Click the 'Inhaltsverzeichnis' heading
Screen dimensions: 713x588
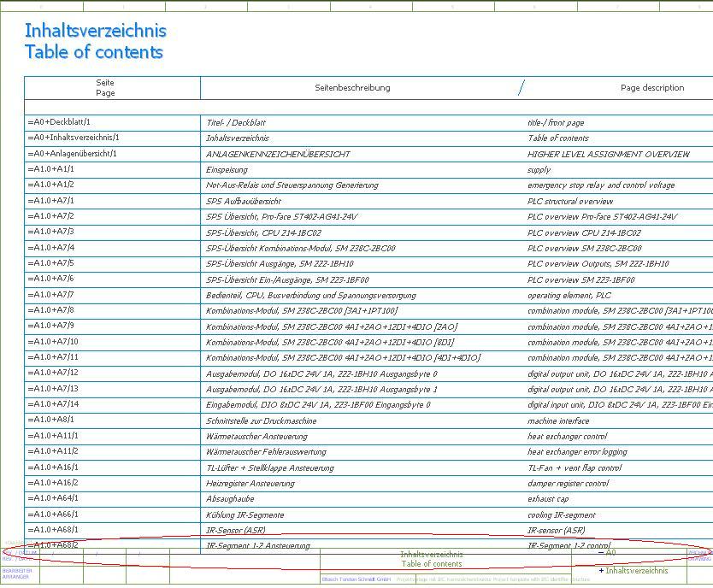[x=96, y=31]
